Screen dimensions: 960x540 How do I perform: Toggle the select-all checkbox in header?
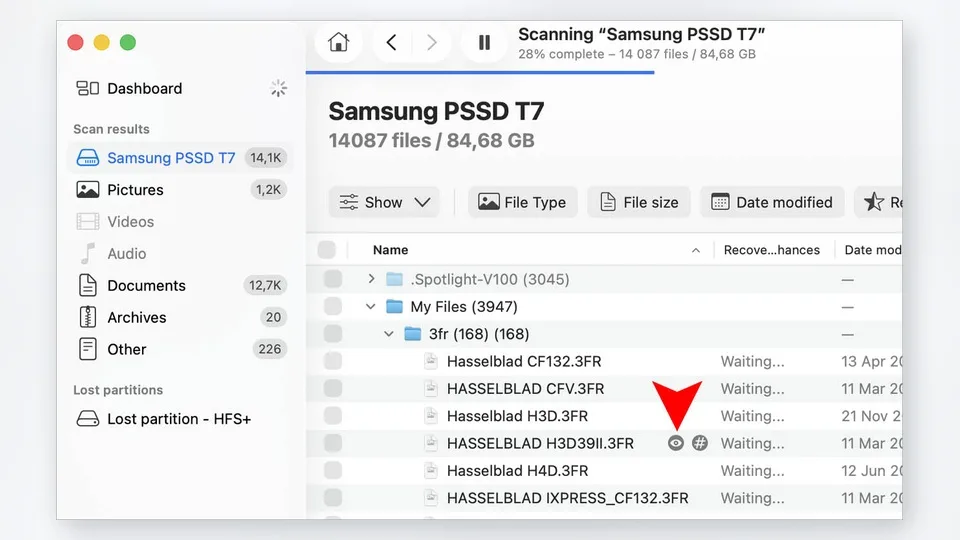click(327, 250)
